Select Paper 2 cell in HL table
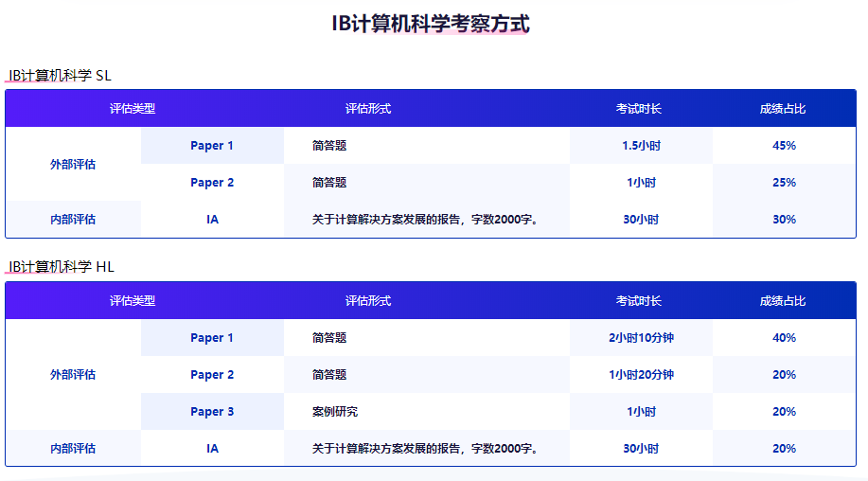Image resolution: width=868 pixels, height=481 pixels. click(212, 375)
